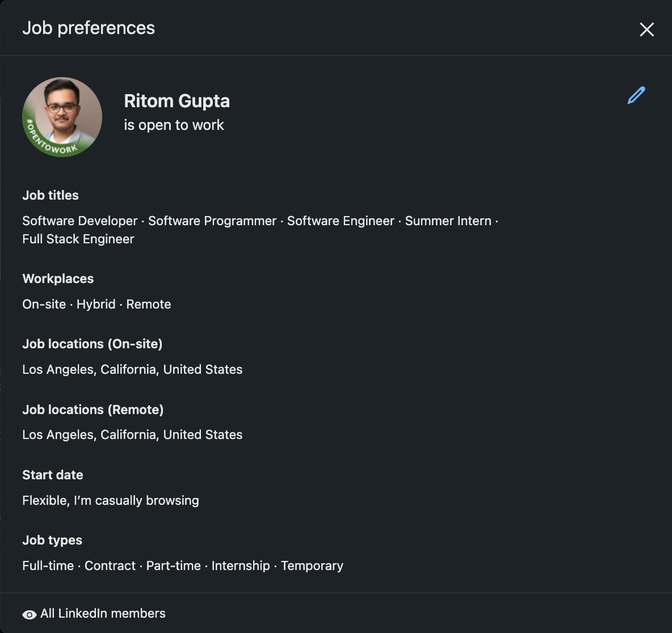Click the 'is open to work' text
The width and height of the screenshot is (672, 633).
(174, 125)
